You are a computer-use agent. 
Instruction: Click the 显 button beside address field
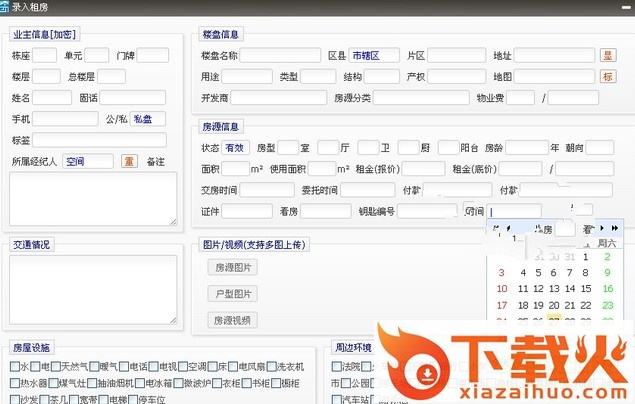(608, 56)
